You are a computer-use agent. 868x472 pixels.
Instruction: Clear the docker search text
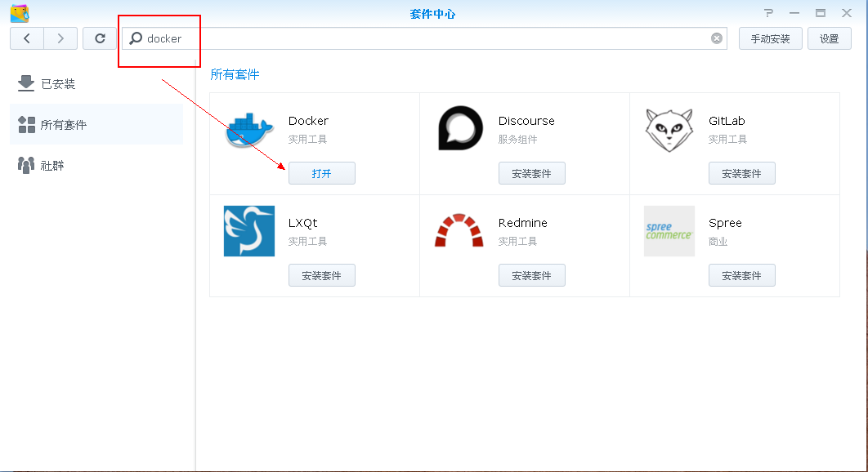click(716, 38)
